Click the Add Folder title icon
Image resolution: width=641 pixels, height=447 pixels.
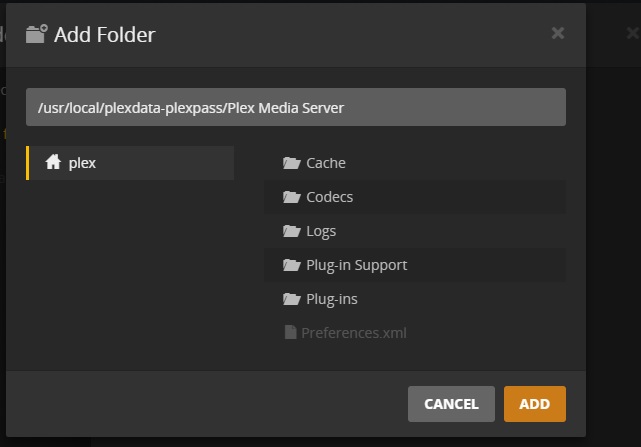coord(36,34)
